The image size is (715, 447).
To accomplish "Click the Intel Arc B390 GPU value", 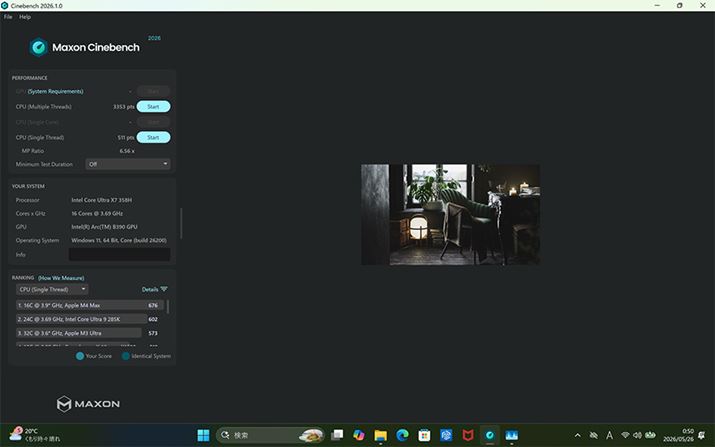I will (x=104, y=227).
